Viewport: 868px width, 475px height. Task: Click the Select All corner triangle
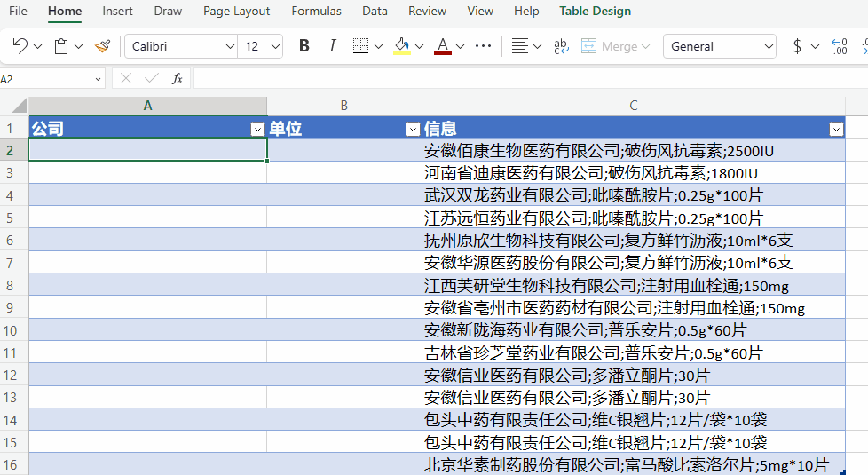point(19,105)
